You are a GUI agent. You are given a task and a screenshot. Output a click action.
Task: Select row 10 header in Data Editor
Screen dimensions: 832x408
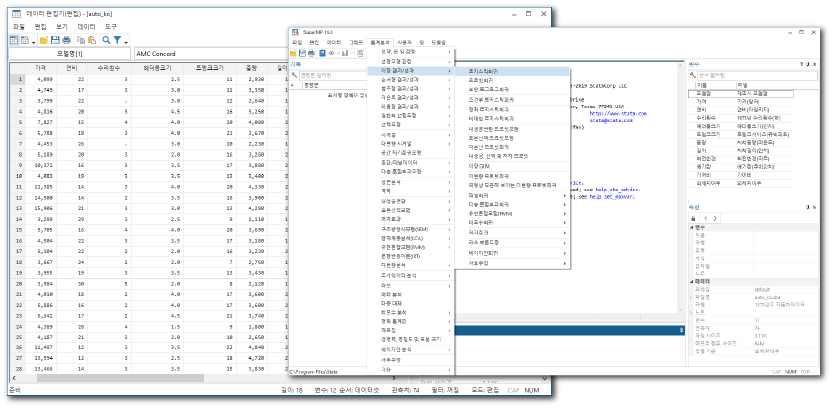tap(18, 175)
